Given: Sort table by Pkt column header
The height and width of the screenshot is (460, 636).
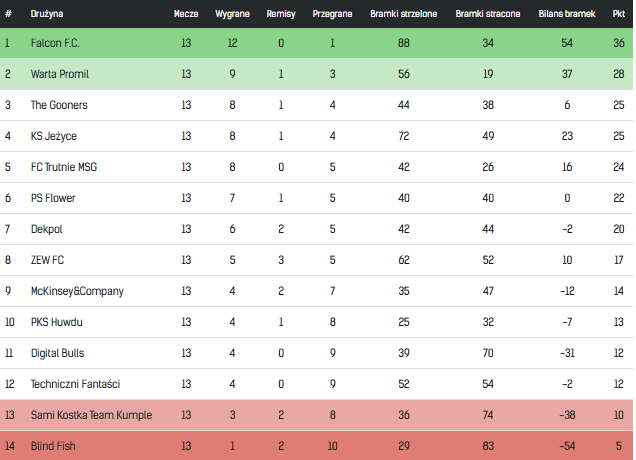Looking at the screenshot, I should tap(618, 14).
